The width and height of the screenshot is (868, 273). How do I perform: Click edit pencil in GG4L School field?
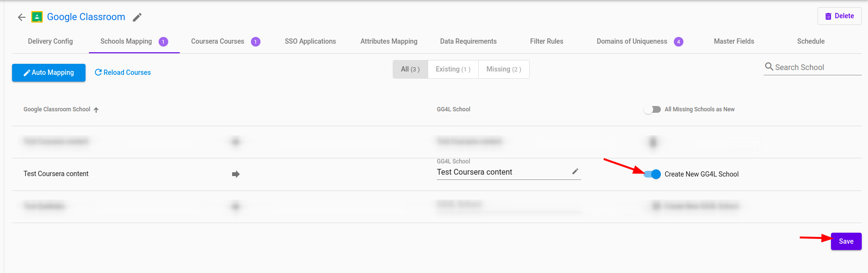point(575,171)
